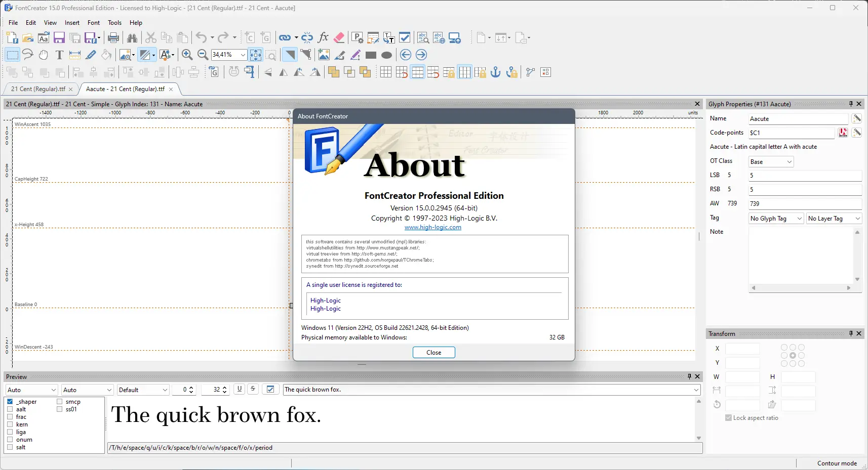
Task: Open the Default dropdown in Preview
Action: (143, 390)
